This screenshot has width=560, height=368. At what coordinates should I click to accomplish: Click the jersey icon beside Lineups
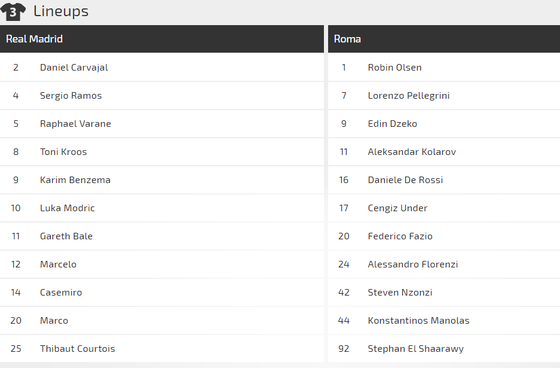click(x=13, y=12)
